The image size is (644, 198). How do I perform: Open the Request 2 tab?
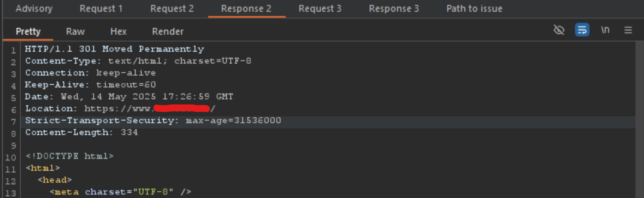[x=172, y=9]
